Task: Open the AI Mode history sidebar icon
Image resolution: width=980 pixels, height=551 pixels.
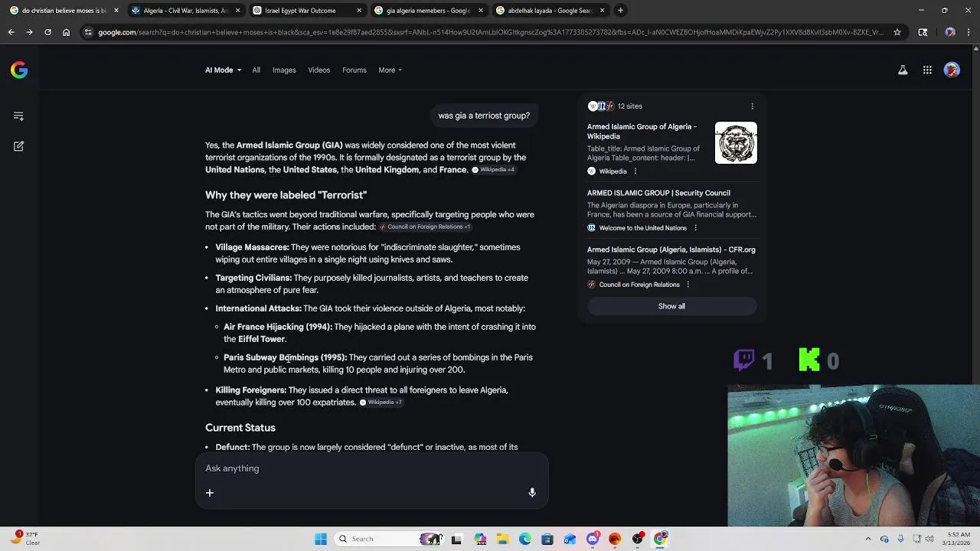Action: pos(18,116)
